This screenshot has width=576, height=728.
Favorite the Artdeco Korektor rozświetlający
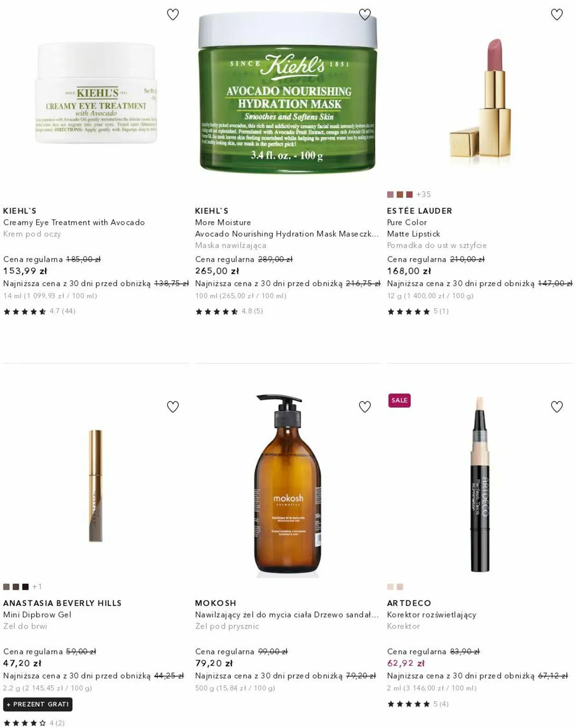(x=557, y=407)
